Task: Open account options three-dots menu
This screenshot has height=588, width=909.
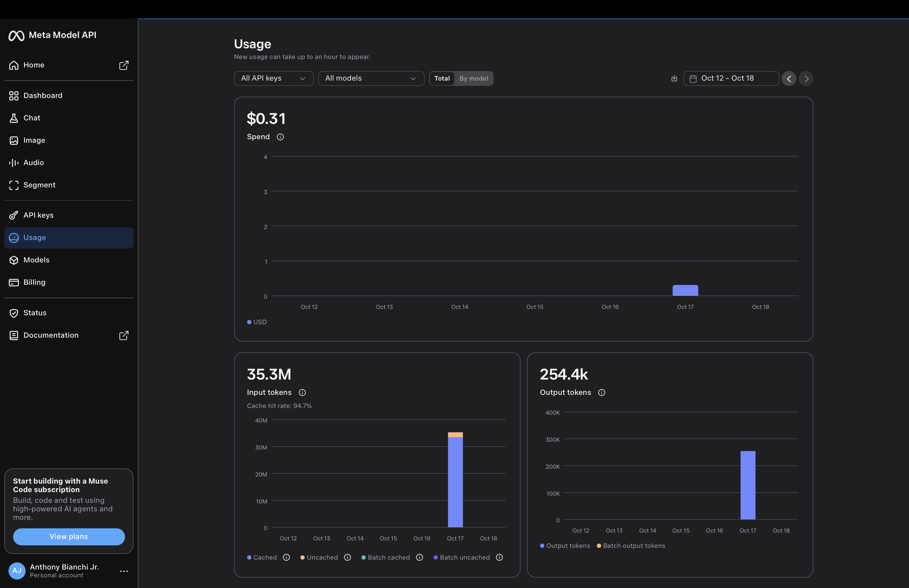Action: [x=124, y=571]
